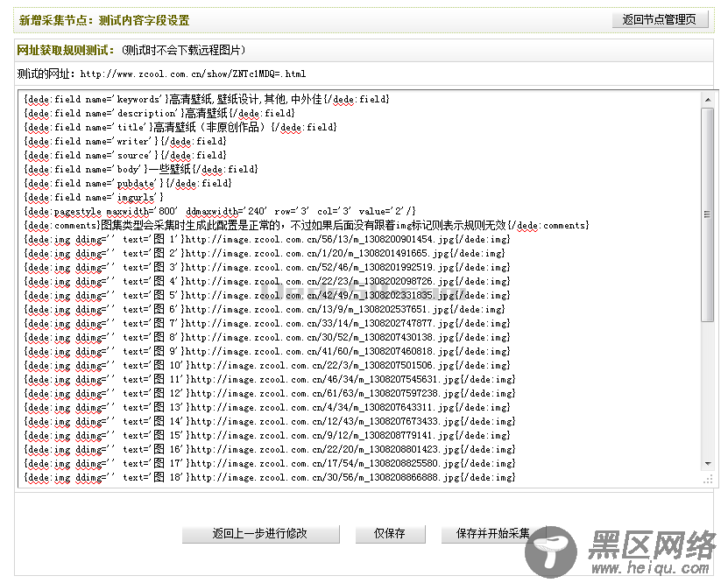The image size is (728, 583).
Task: Click the dede:comments 图集类型 line
Action: point(307,225)
